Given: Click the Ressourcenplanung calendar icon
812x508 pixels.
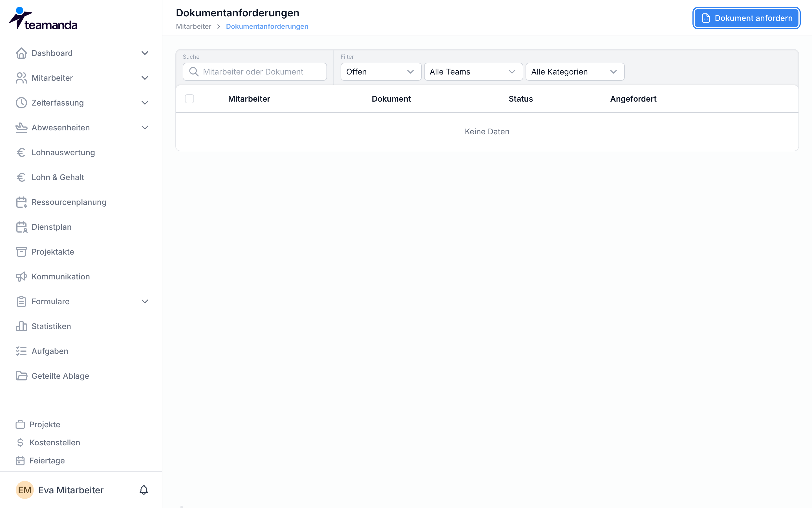Looking at the screenshot, I should pyautogui.click(x=21, y=202).
